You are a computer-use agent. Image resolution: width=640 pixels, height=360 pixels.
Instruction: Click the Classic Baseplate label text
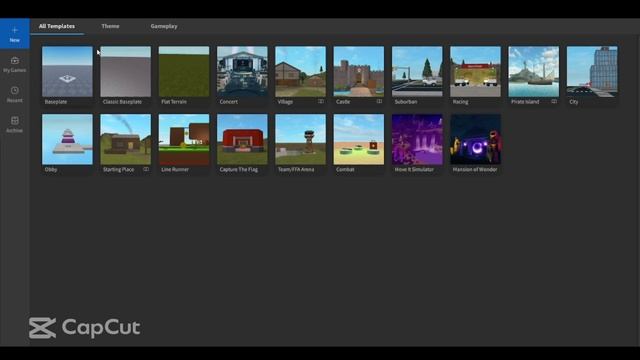click(122, 102)
